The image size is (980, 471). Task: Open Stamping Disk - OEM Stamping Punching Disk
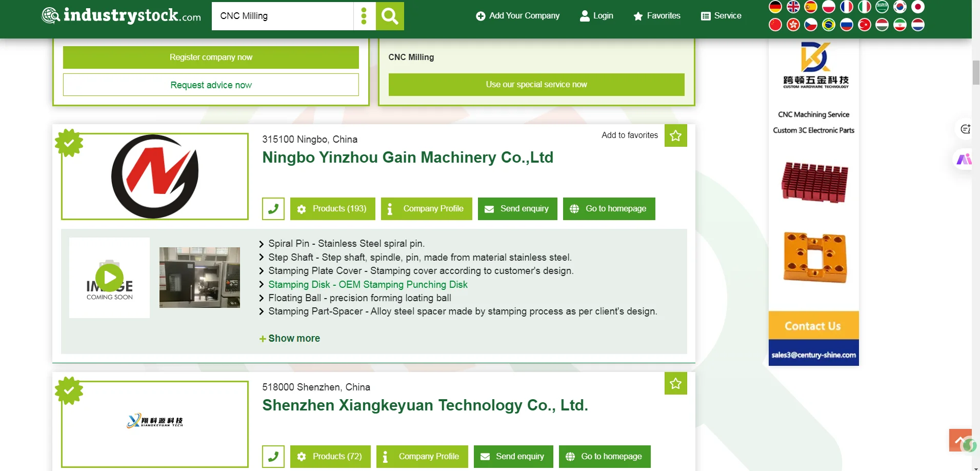click(368, 285)
